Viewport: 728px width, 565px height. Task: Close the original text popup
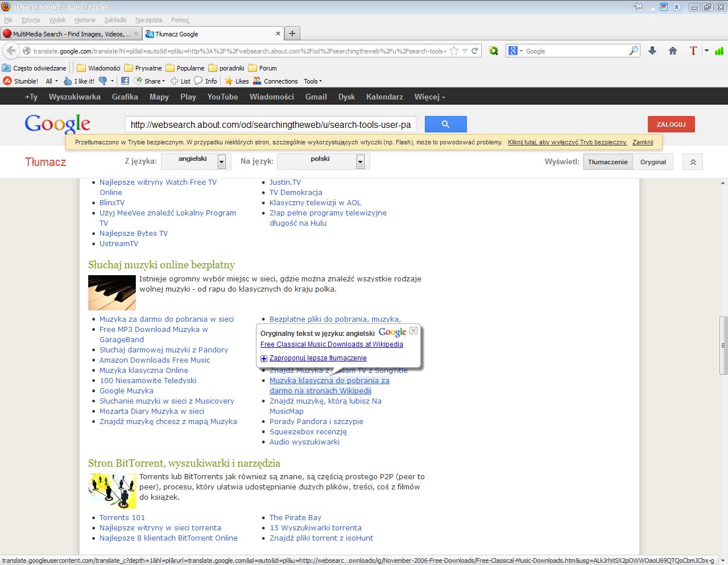tap(413, 330)
